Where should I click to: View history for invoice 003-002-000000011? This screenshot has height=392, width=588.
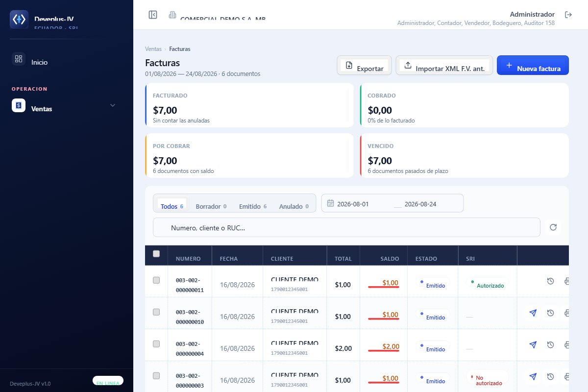pyautogui.click(x=550, y=281)
